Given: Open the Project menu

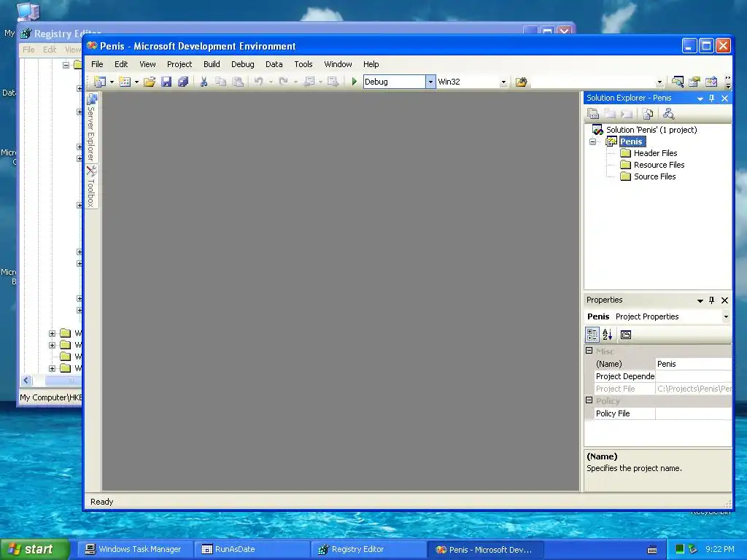Looking at the screenshot, I should pos(179,64).
